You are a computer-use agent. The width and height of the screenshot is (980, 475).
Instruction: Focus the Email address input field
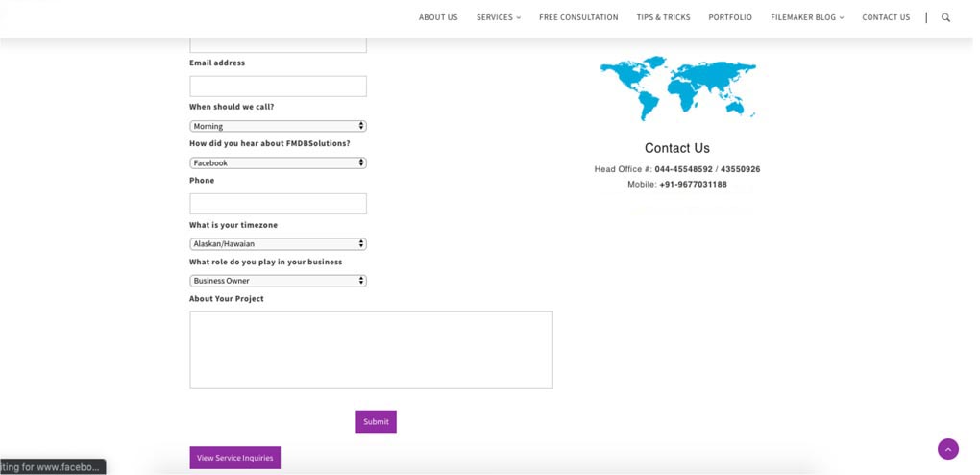(278, 87)
